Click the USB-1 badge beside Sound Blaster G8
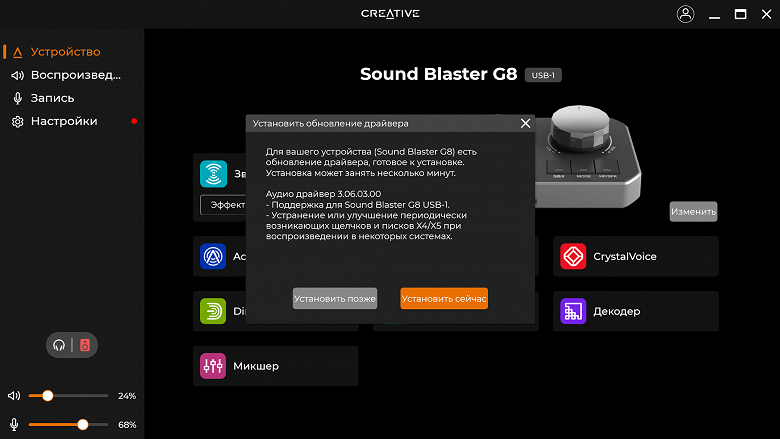The width and height of the screenshot is (780, 439). [543, 75]
